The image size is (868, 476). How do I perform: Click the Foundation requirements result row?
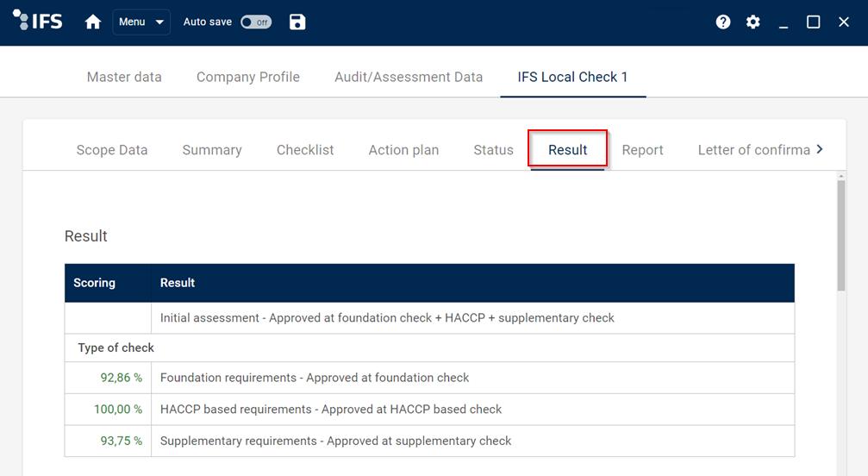point(315,378)
